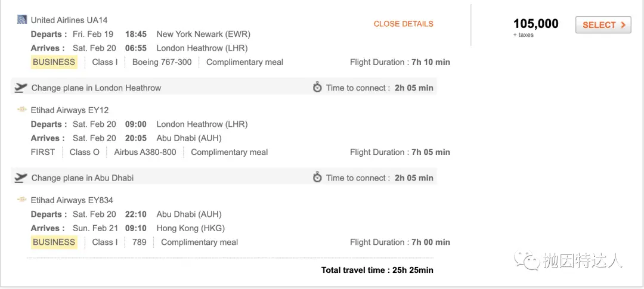Click the chevron arrow on SELECT button
Screen dimensions: 644x289
click(623, 25)
